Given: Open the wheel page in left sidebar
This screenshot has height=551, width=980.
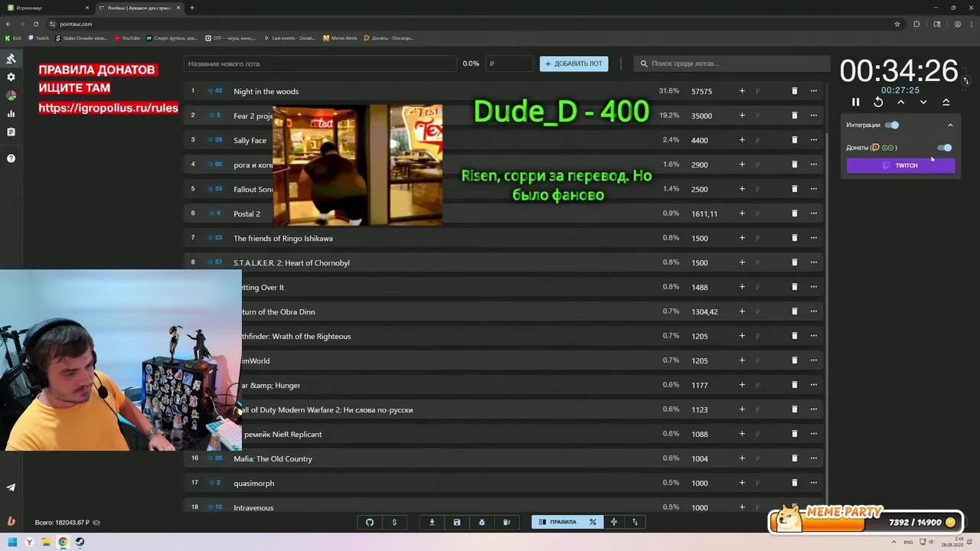Looking at the screenshot, I should pyautogui.click(x=11, y=96).
